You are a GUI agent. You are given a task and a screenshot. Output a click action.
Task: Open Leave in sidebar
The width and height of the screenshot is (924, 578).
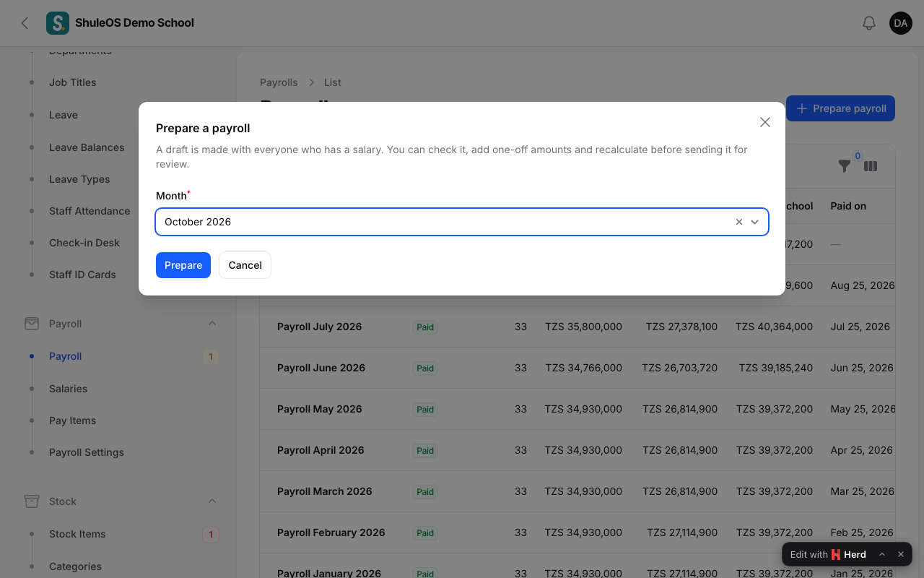pyautogui.click(x=64, y=115)
